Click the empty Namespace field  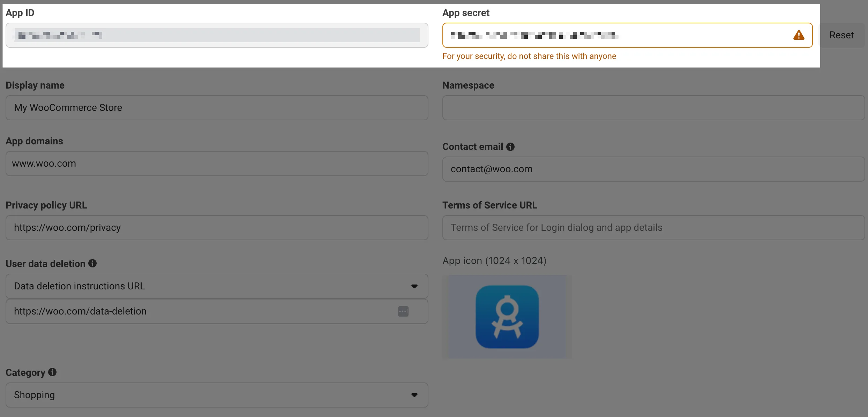(x=653, y=108)
